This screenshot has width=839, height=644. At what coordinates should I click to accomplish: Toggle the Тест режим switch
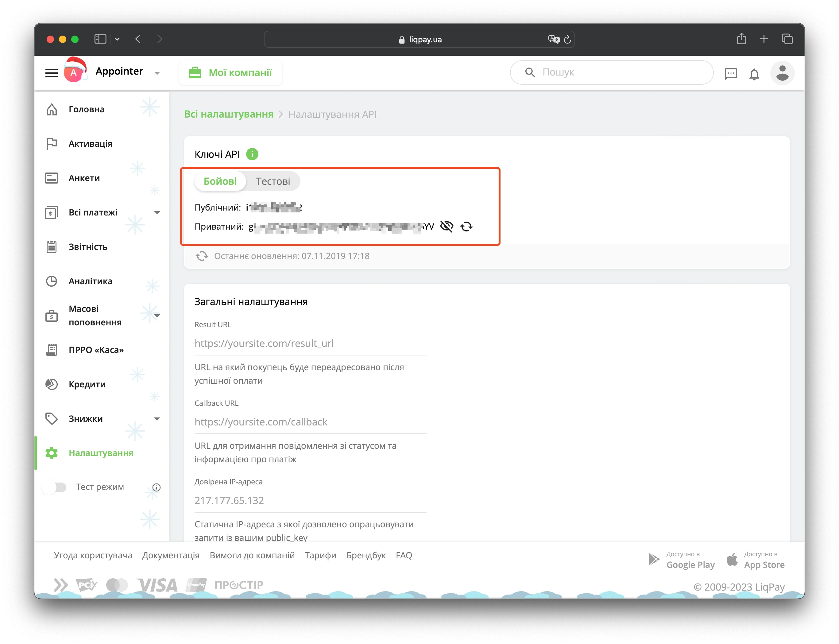click(55, 487)
